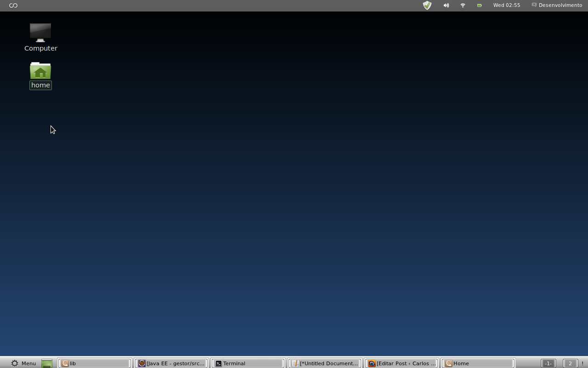Open the Desenvolvimento user menu

pyautogui.click(x=557, y=5)
